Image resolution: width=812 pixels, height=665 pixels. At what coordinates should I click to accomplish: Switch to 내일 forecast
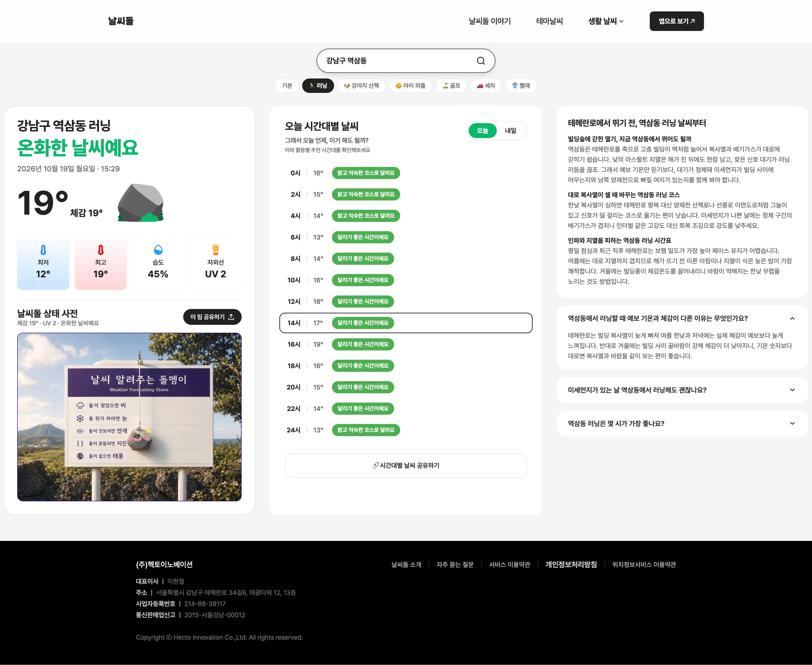[511, 131]
